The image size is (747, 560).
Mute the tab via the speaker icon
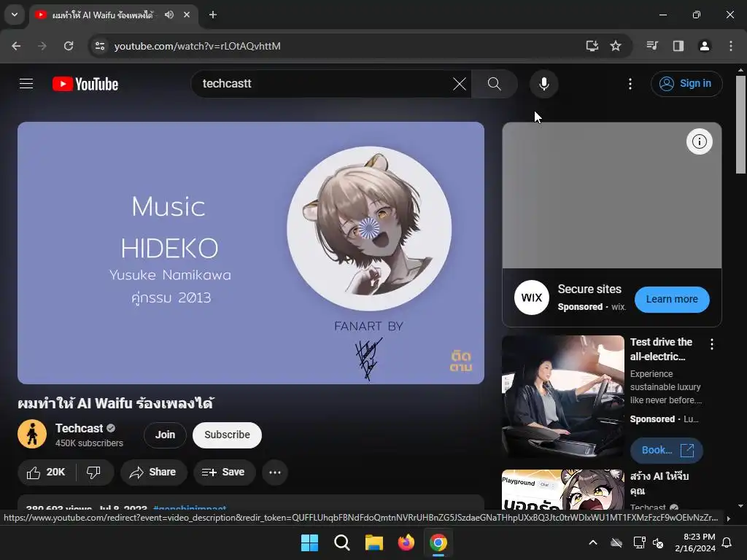tap(169, 15)
